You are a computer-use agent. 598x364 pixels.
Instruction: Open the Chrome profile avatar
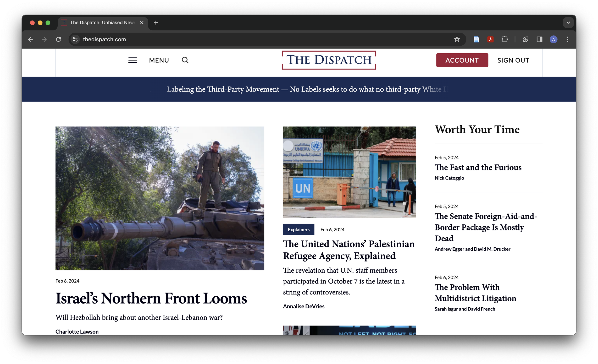[553, 39]
